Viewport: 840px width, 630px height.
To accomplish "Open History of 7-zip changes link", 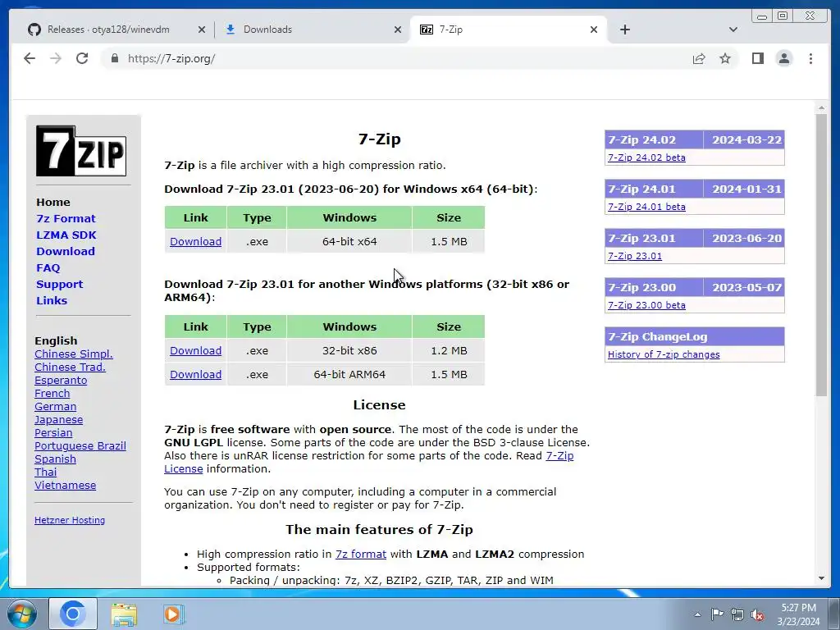I will (x=664, y=354).
